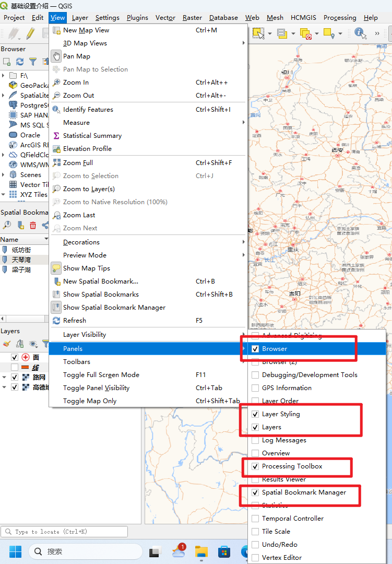Open the Project menu
392x564 pixels.
click(14, 18)
